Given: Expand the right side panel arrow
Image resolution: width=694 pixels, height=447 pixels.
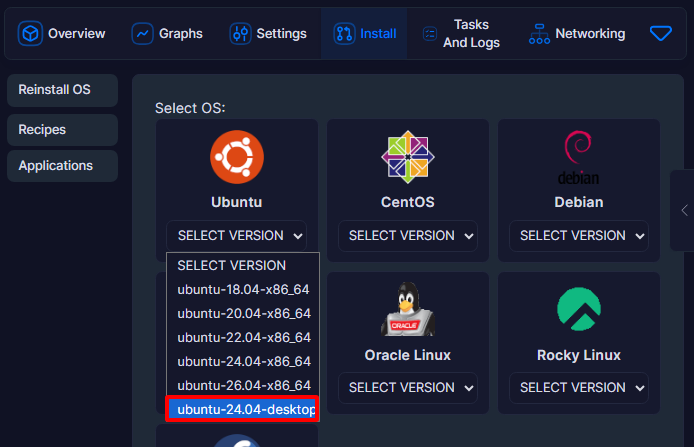Looking at the screenshot, I should tap(684, 210).
